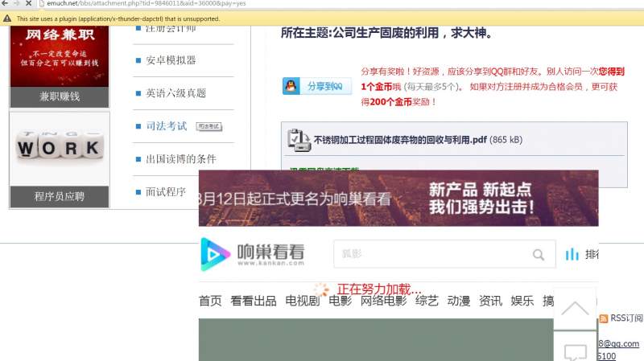Click the 分享到QQ share button
Image resolution: width=644 pixels, height=361 pixels.
point(317,86)
